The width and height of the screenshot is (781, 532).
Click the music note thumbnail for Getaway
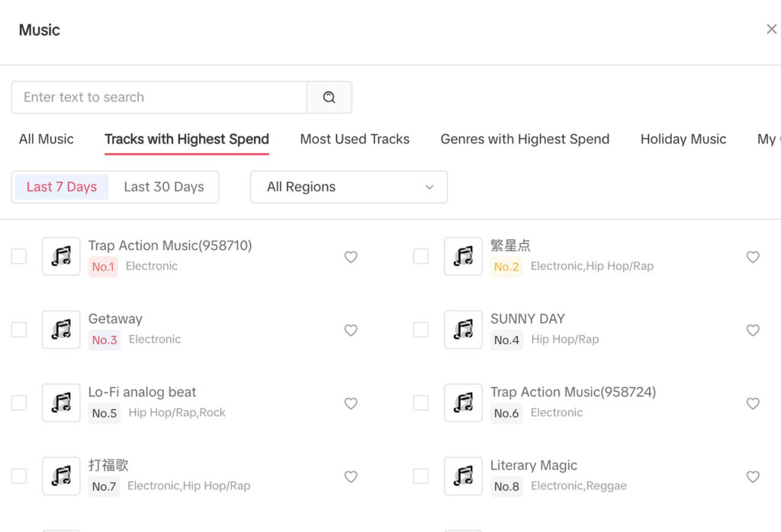[61, 329]
